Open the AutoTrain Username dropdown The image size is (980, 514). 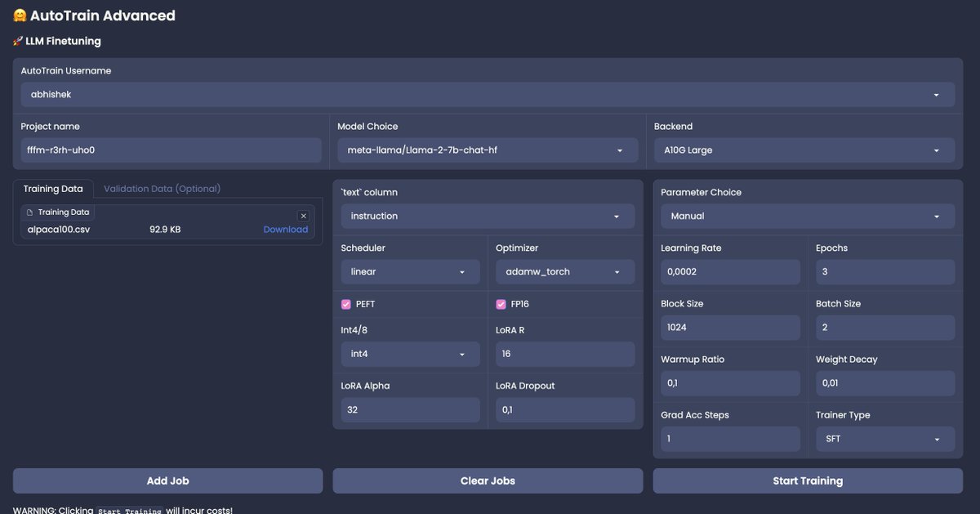[488, 95]
